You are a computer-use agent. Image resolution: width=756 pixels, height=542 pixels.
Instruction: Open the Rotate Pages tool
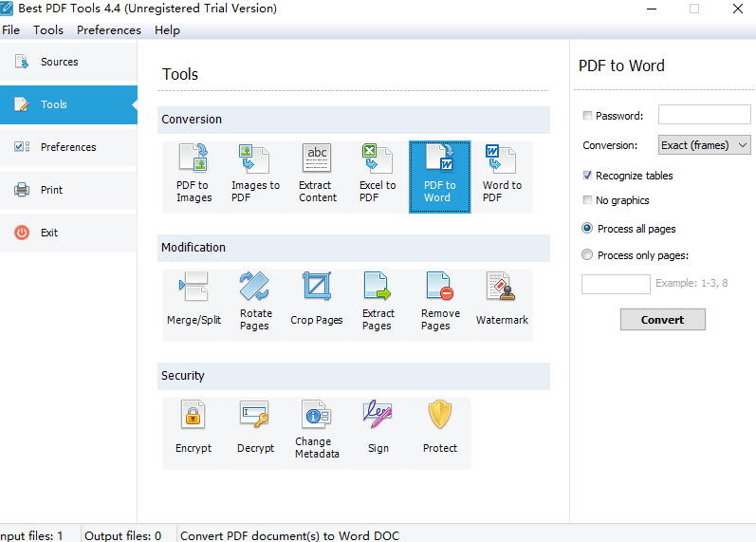point(255,305)
